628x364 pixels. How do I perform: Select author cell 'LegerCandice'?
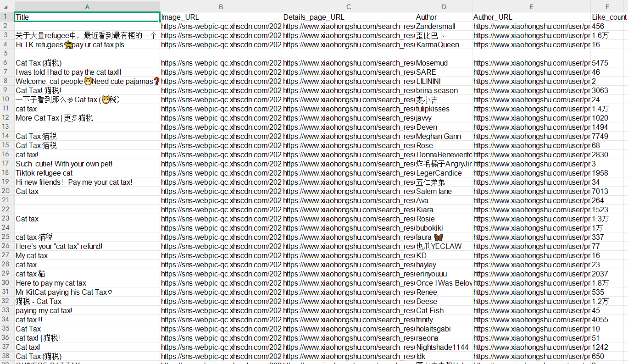(x=444, y=173)
